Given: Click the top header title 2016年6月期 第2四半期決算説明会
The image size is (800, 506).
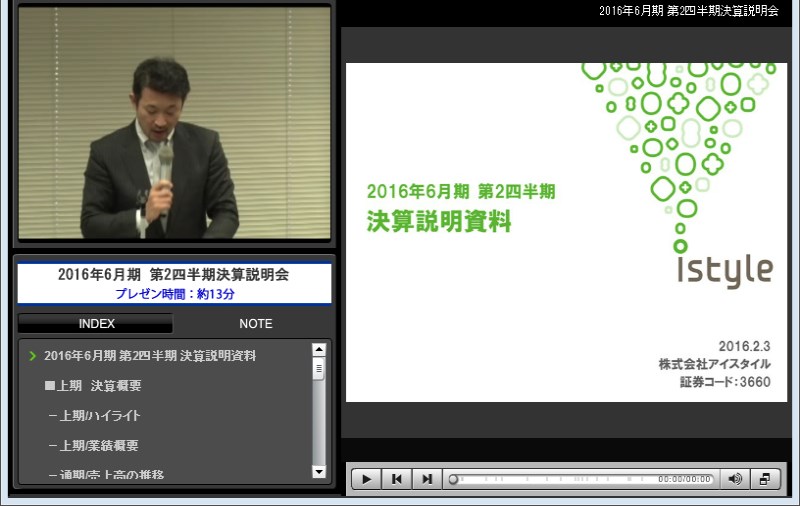Looking at the screenshot, I should click(x=689, y=11).
